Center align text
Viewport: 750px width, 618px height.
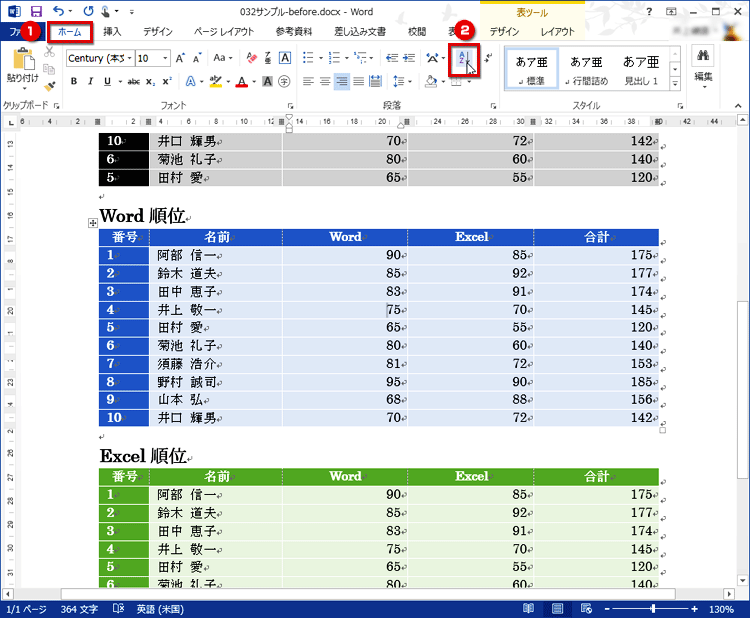pos(325,82)
